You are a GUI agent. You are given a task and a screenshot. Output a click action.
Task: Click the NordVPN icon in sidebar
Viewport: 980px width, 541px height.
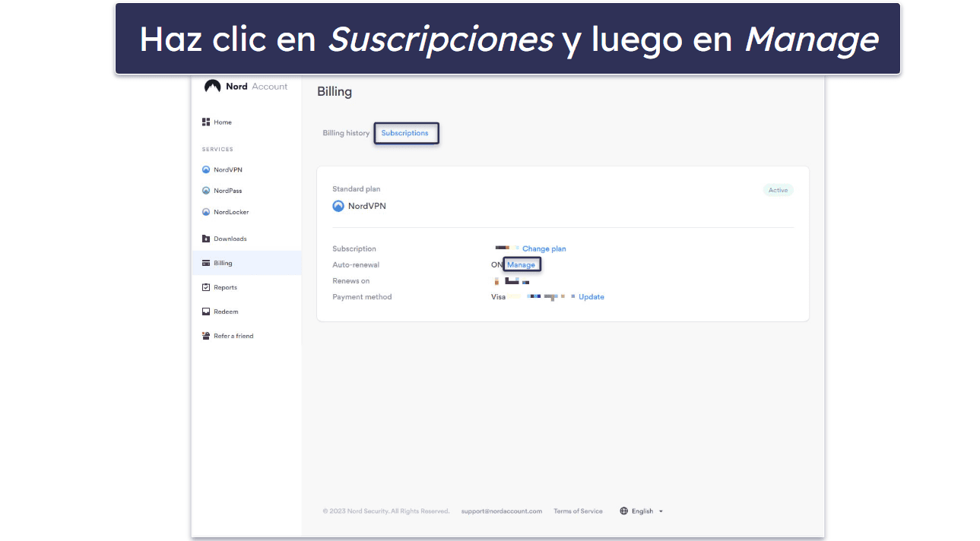[x=206, y=170]
